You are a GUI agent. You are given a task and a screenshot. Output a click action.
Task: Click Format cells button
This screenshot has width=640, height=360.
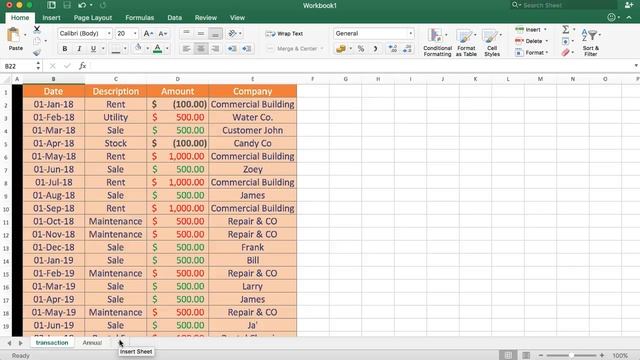click(531, 53)
